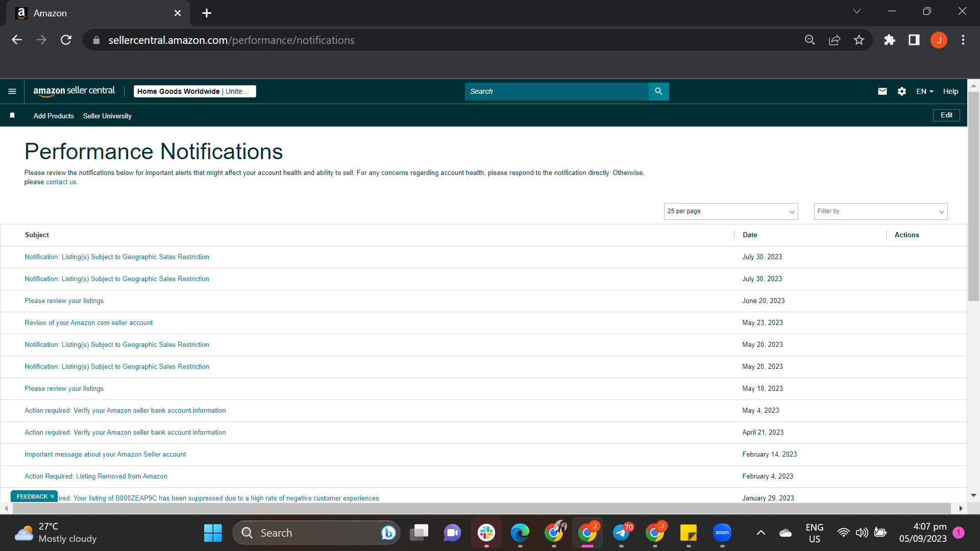980x551 pixels.
Task: Open volume control in system tray
Action: [862, 533]
